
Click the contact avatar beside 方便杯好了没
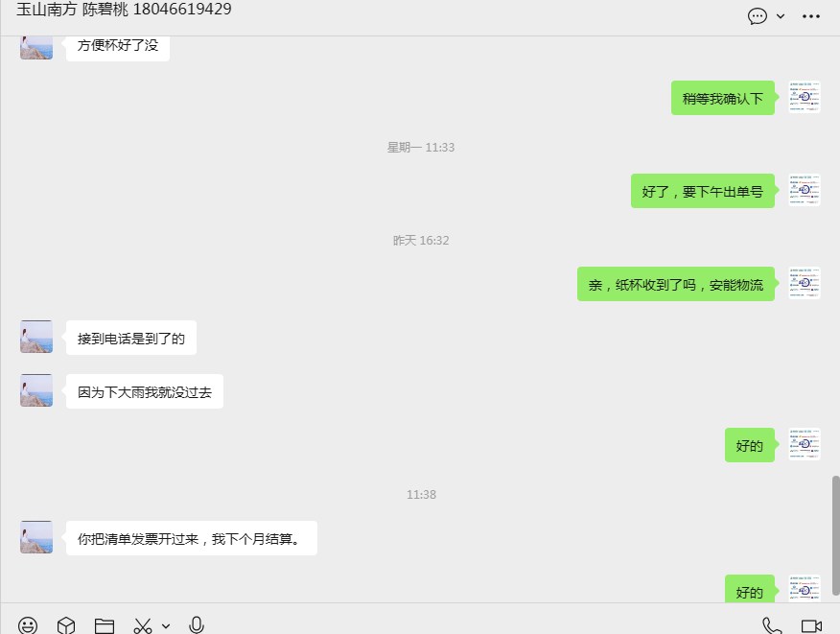pos(36,47)
